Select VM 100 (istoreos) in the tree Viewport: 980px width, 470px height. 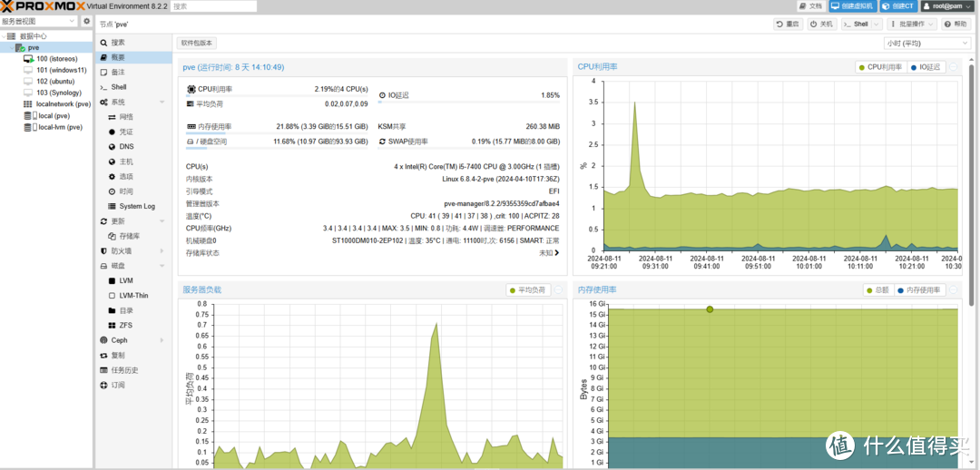(x=54, y=58)
